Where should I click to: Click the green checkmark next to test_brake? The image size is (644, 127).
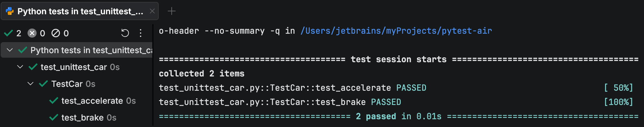[x=54, y=118]
